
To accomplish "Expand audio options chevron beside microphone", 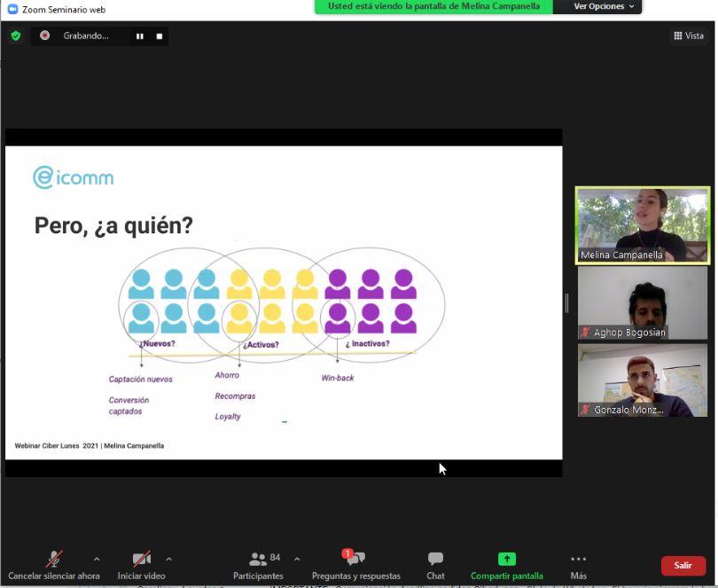I will [97, 559].
